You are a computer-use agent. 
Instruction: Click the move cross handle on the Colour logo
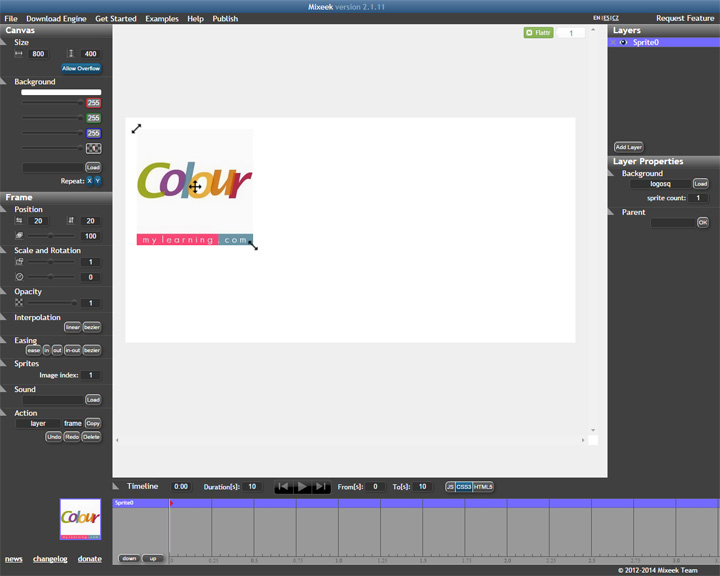(x=195, y=186)
